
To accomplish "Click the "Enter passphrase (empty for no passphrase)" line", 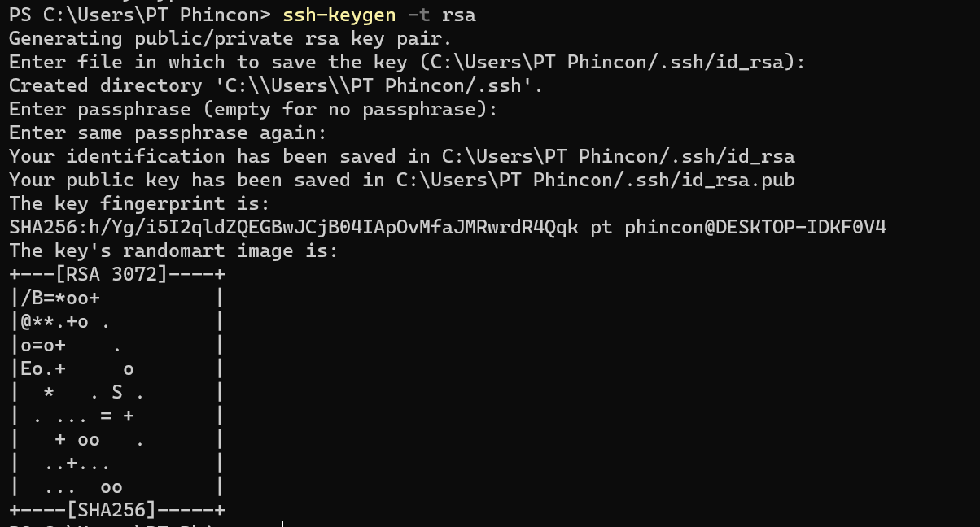I will click(x=252, y=109).
